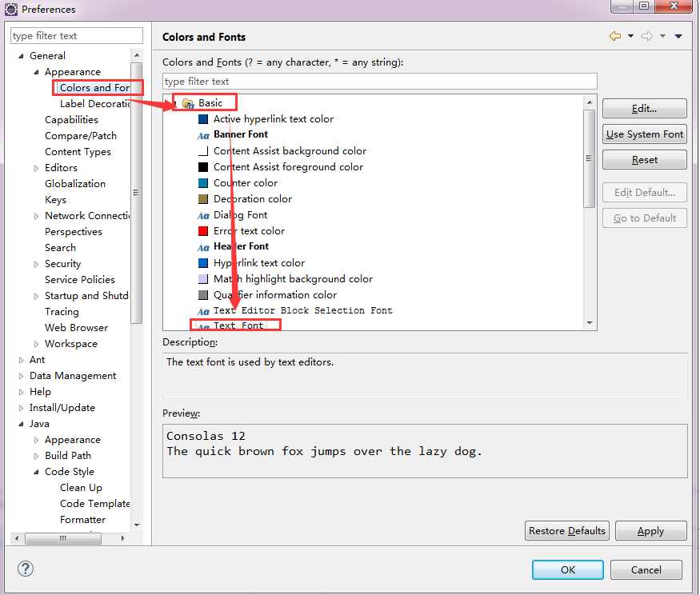
Task: Open the Back history dropdown arrow
Action: 630,36
